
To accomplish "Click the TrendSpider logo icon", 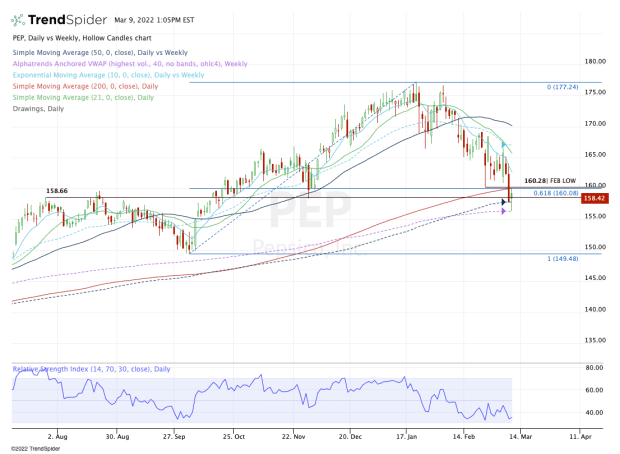I will 18,20.
